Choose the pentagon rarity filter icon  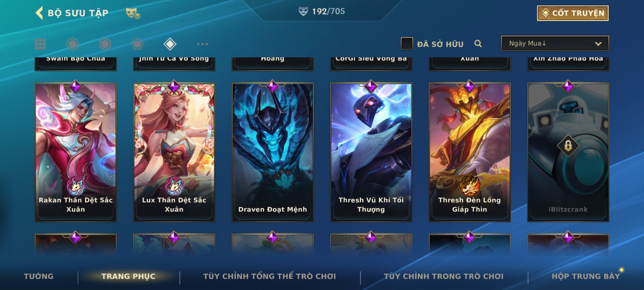point(137,44)
